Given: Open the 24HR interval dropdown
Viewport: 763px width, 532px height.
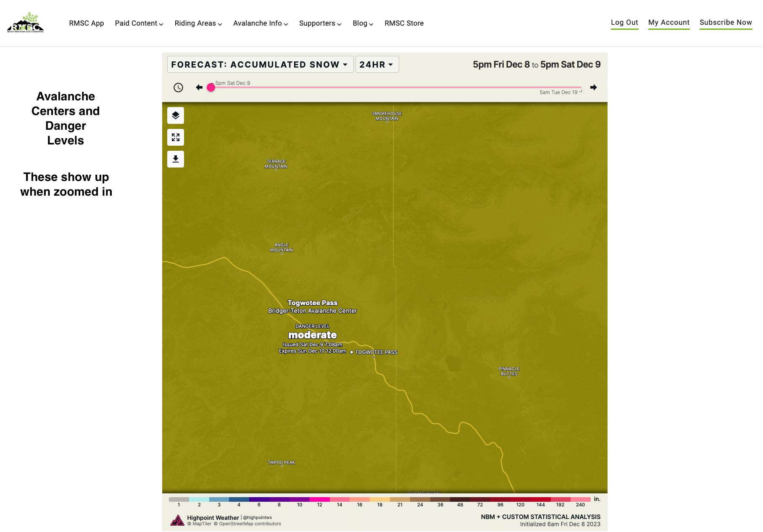Looking at the screenshot, I should click(x=377, y=64).
